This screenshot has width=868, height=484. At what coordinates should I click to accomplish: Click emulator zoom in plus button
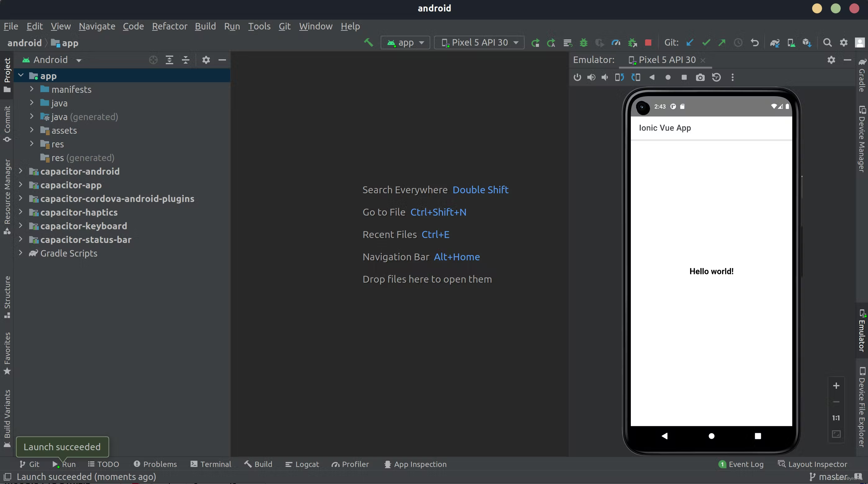pos(836,386)
